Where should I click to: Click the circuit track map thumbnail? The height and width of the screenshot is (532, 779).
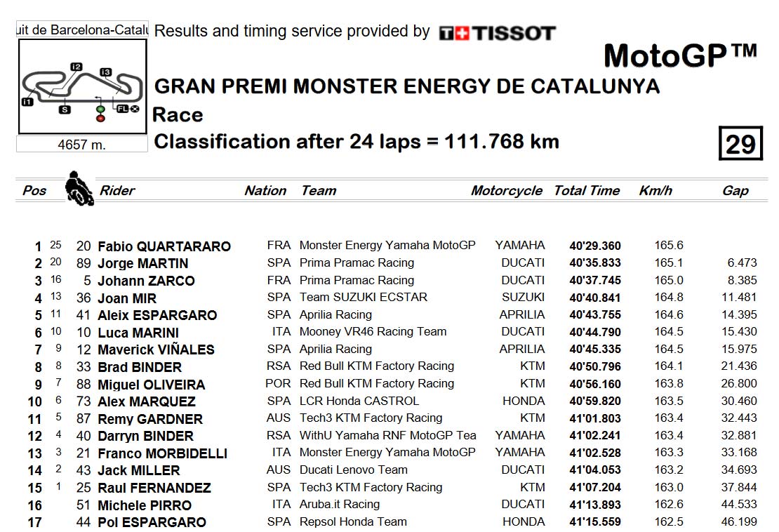pos(83,87)
